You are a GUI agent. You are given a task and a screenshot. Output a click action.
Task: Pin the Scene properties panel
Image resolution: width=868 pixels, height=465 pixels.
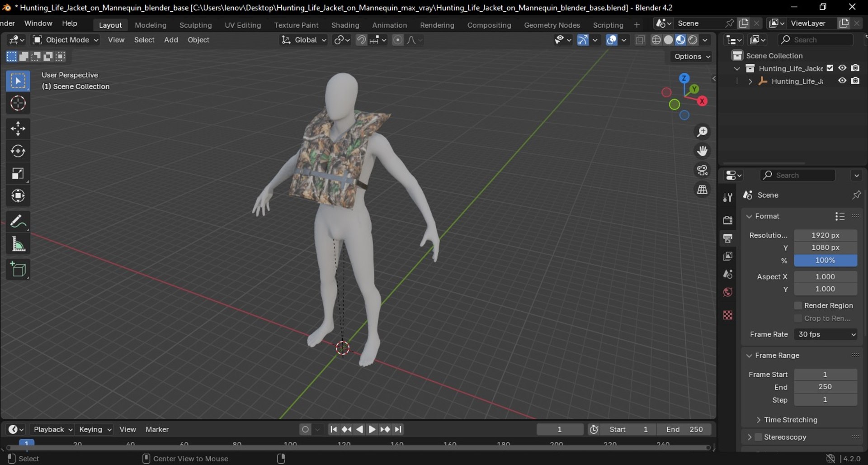[x=856, y=195]
